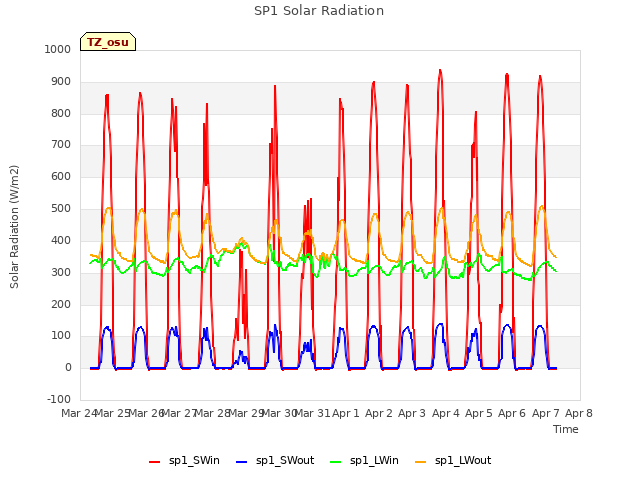This screenshot has width=640, height=480.
Task: Click the 100 y-axis tick label
Action: coord(61,336)
